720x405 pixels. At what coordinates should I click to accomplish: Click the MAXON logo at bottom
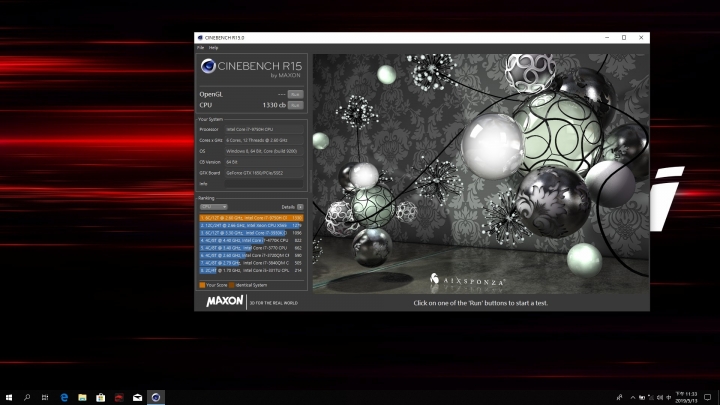pyautogui.click(x=224, y=301)
